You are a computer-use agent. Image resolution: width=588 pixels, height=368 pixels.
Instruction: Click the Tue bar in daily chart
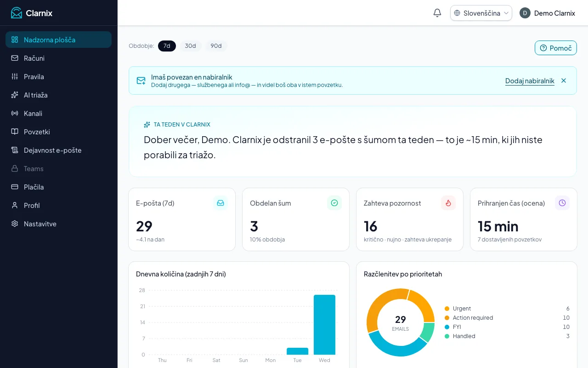(297, 351)
